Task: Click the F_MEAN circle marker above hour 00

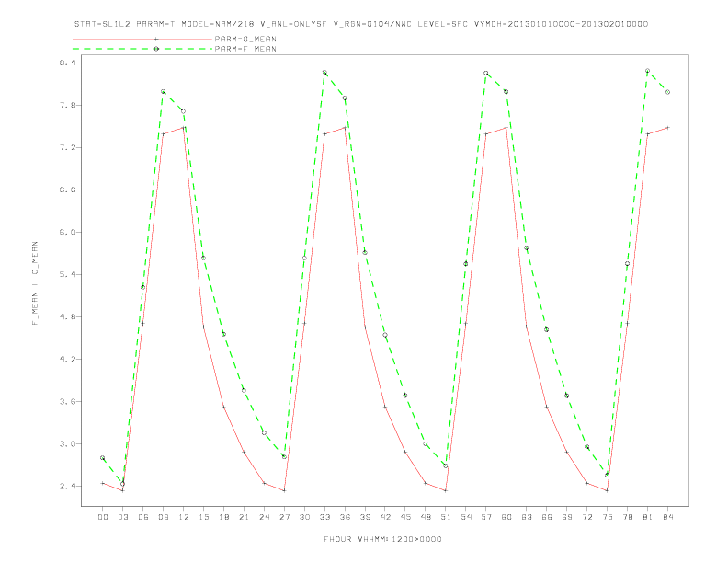Action: (x=103, y=457)
